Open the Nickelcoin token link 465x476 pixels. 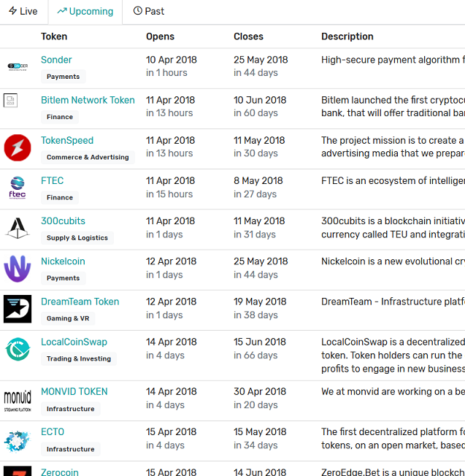[x=63, y=261]
